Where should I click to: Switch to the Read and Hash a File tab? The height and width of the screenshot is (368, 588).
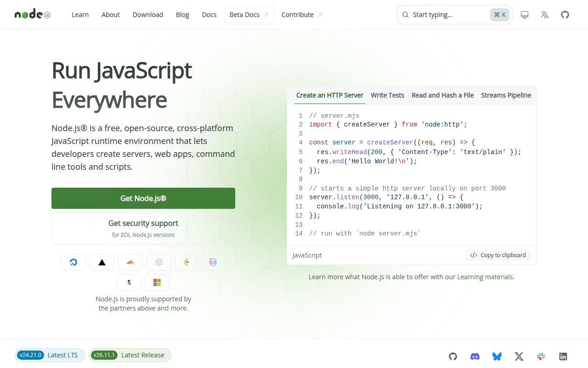pyautogui.click(x=443, y=95)
